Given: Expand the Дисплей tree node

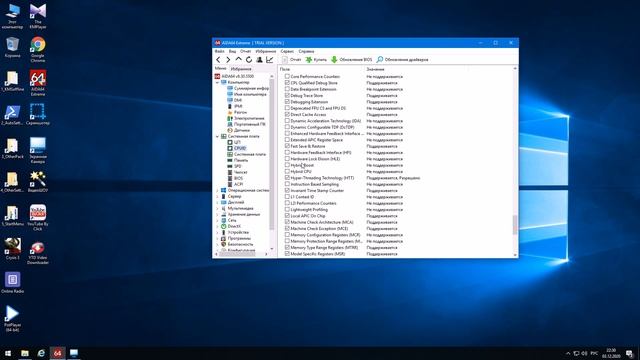Looking at the screenshot, I should (217, 202).
